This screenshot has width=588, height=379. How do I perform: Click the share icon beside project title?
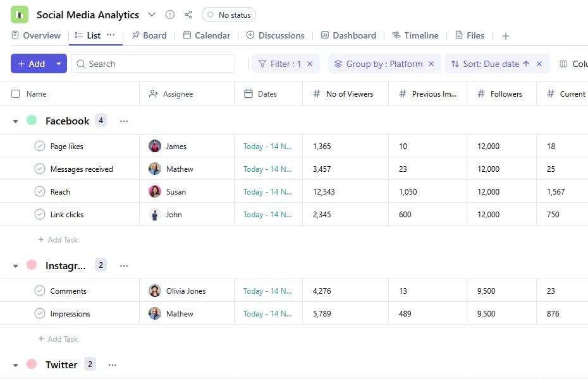point(188,15)
